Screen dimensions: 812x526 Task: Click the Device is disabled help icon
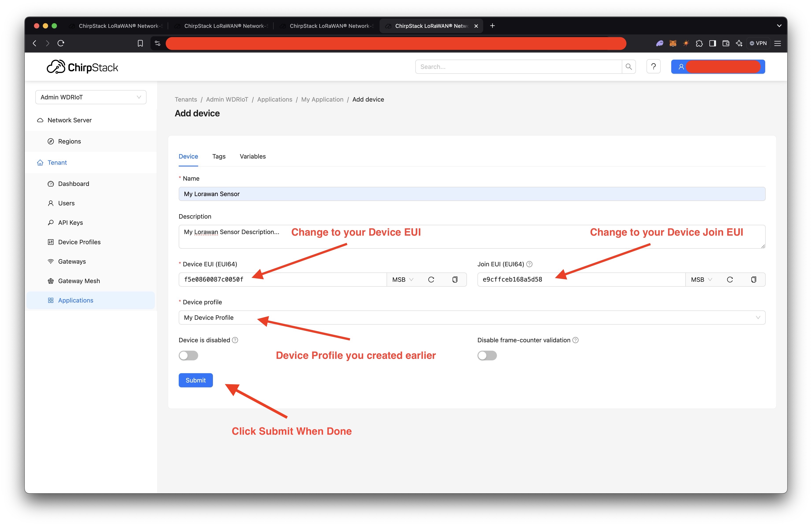[235, 340]
